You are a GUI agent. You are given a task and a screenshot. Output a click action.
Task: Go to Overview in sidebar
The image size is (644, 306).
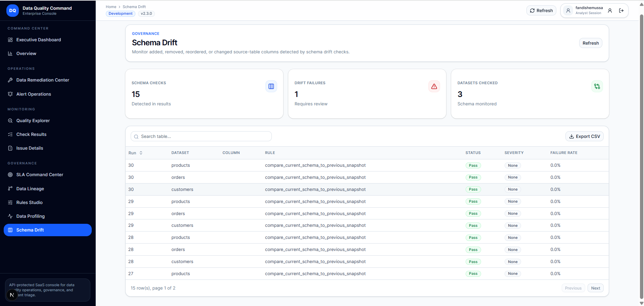click(48, 53)
